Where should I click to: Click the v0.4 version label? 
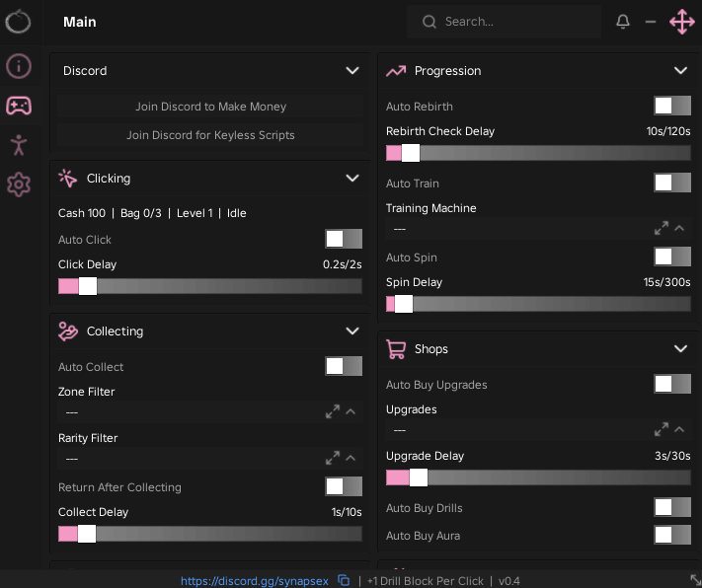click(509, 581)
